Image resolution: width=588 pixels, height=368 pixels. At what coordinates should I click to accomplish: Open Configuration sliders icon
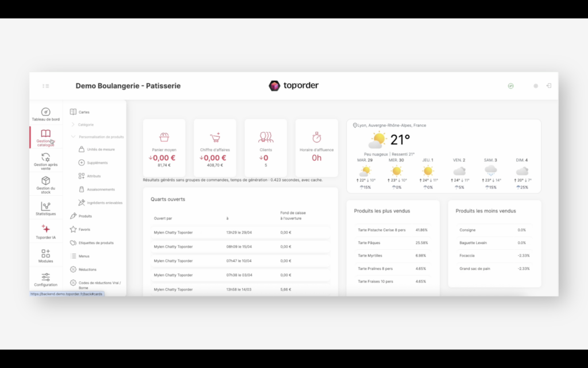tap(46, 277)
